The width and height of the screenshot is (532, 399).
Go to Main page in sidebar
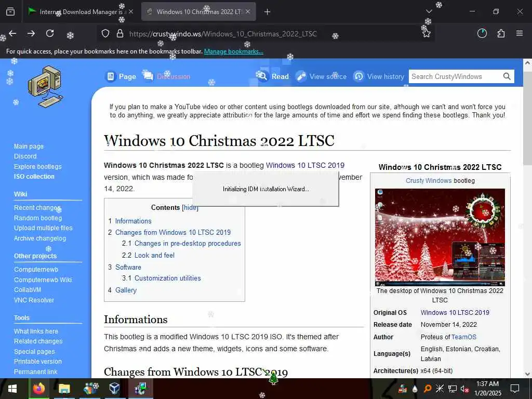click(29, 146)
